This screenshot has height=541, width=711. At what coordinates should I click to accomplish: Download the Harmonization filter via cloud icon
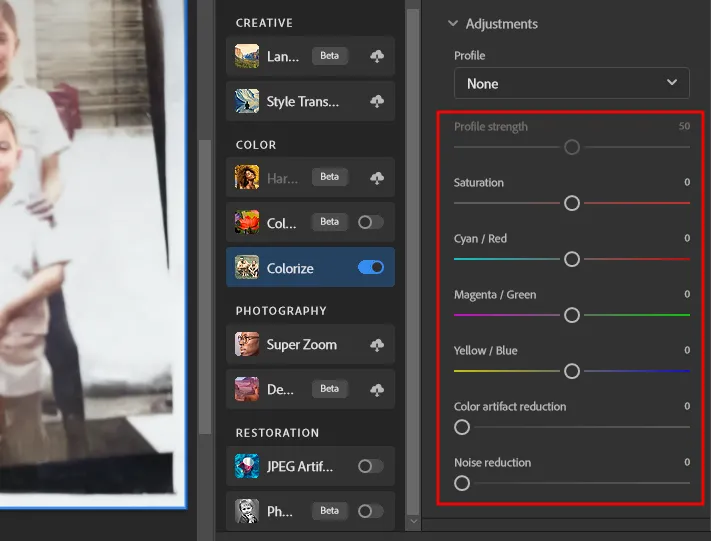coord(377,178)
